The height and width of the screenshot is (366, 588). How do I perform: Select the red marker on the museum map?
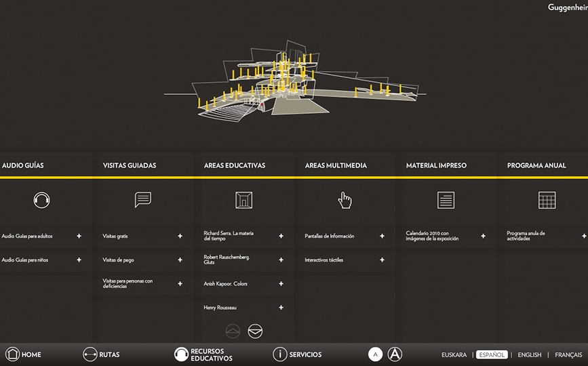pos(262,105)
